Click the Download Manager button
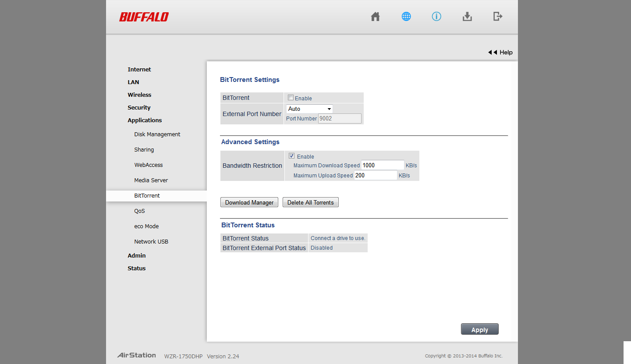Image resolution: width=631 pixels, height=364 pixels. point(249,202)
